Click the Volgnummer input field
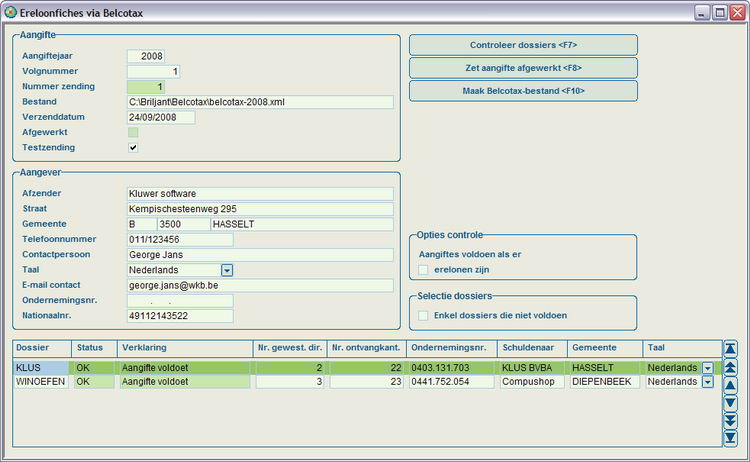The width and height of the screenshot is (750, 462). pyautogui.click(x=154, y=71)
